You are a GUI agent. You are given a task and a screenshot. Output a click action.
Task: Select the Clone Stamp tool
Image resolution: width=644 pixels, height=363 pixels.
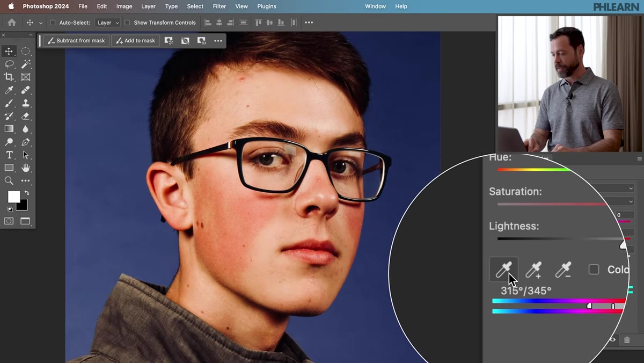click(x=25, y=103)
